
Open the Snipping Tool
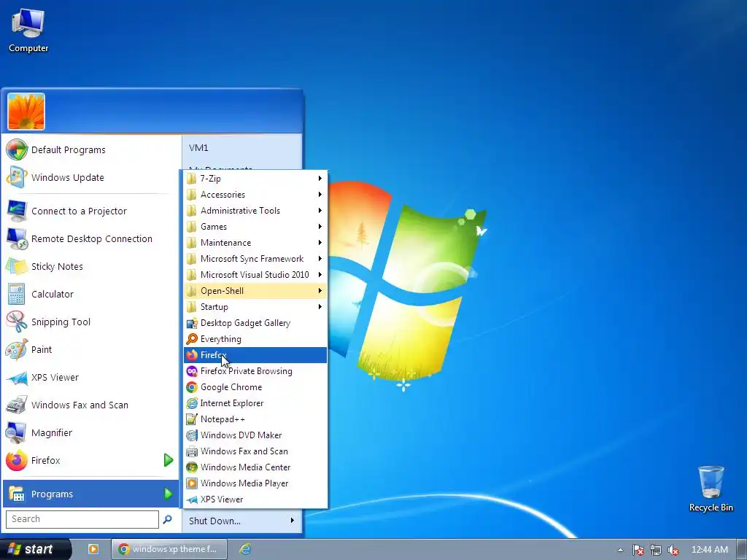(x=90, y=322)
